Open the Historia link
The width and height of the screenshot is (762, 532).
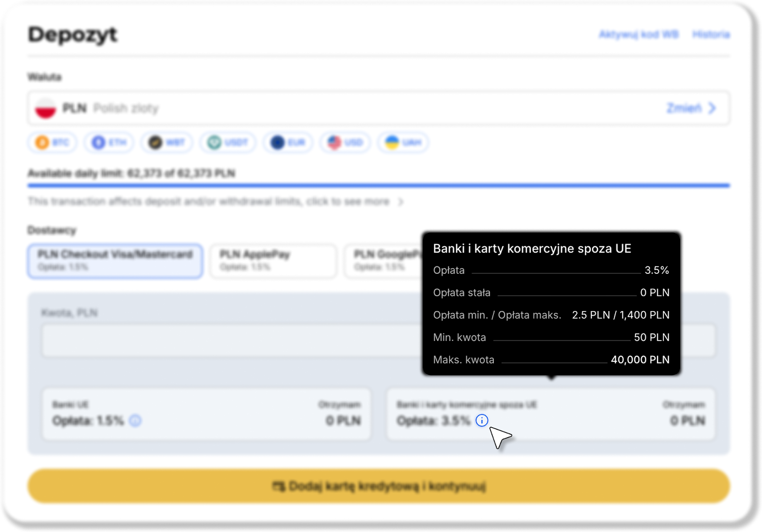coord(711,34)
